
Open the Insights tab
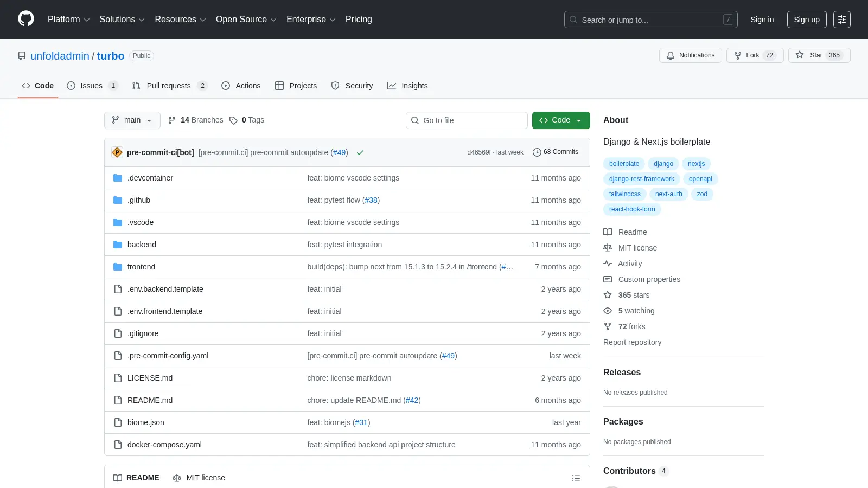407,86
